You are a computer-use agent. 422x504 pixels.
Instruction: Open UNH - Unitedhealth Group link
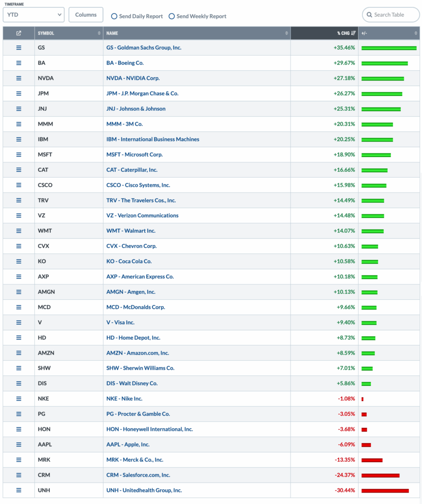coord(144,490)
